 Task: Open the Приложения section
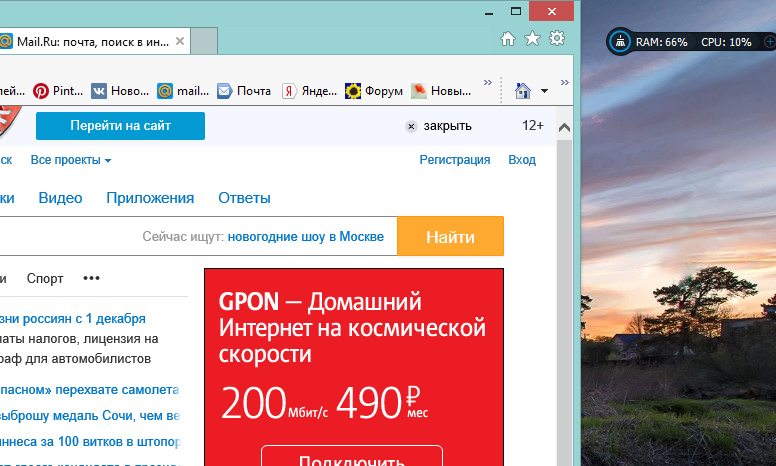pyautogui.click(x=150, y=198)
